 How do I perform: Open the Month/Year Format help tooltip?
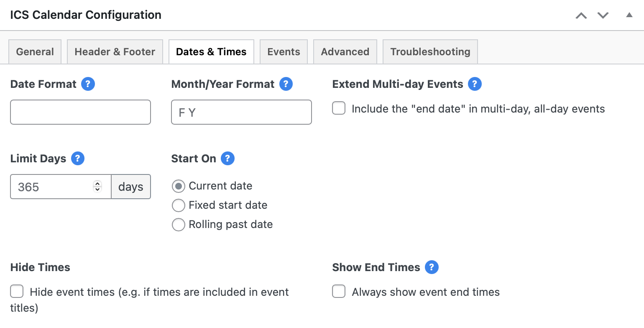click(x=286, y=84)
